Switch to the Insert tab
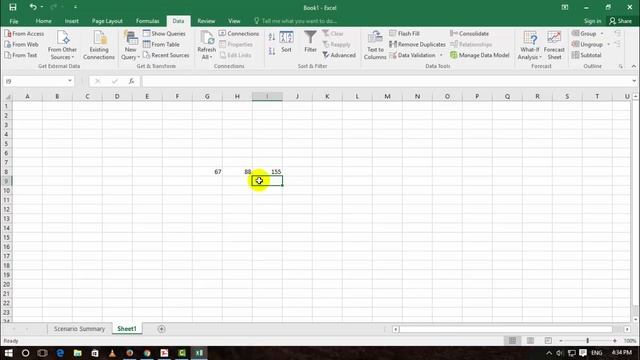 tap(71, 21)
